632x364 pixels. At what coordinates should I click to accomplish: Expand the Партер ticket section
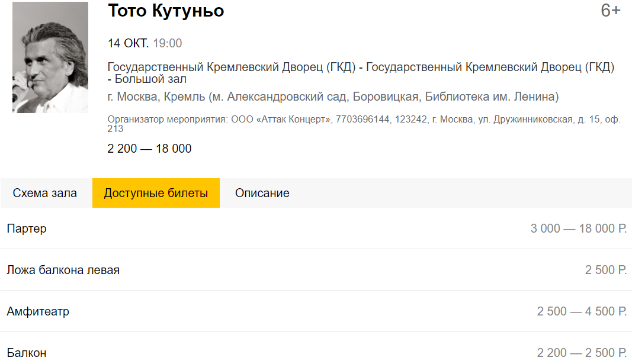click(27, 228)
